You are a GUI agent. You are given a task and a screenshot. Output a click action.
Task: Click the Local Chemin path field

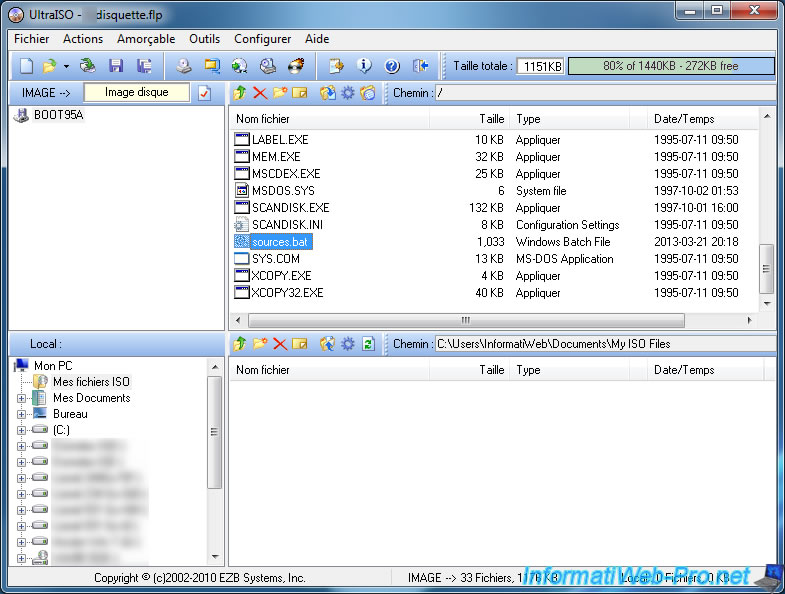pyautogui.click(x=605, y=344)
